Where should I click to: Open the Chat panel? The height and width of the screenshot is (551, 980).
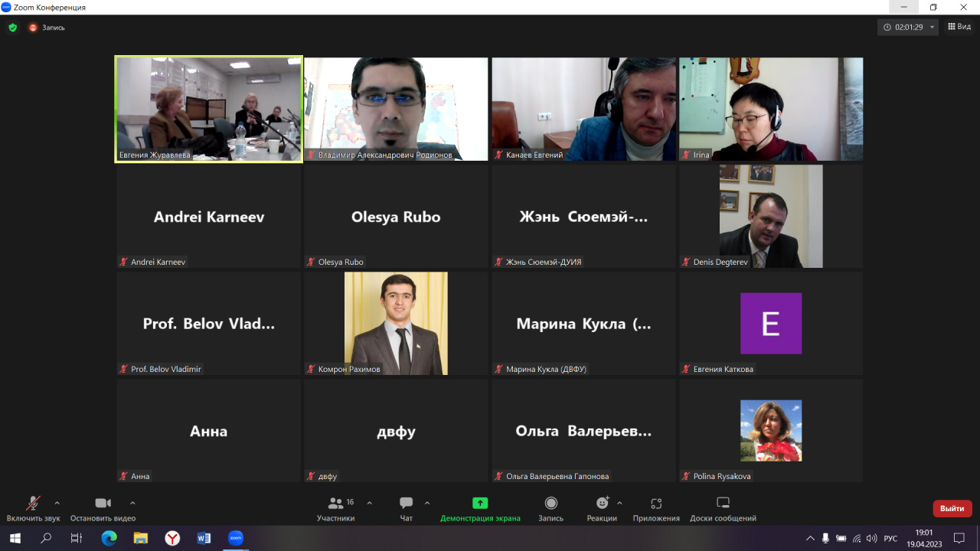(x=406, y=504)
